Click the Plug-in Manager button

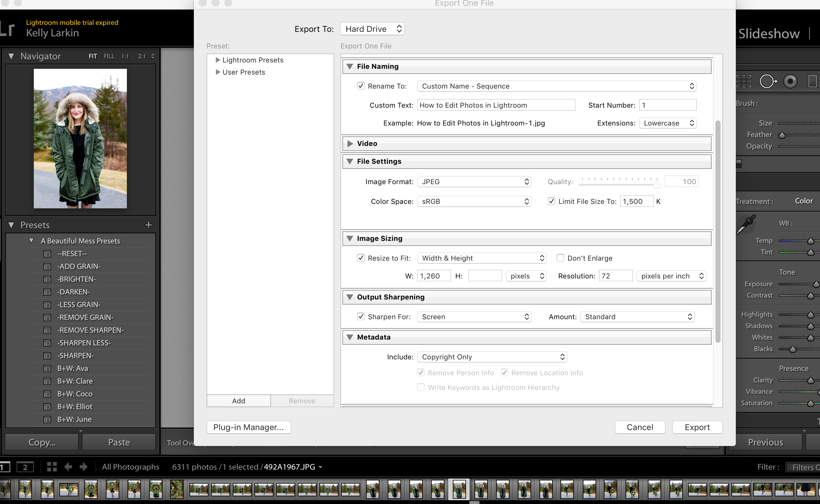pos(248,427)
